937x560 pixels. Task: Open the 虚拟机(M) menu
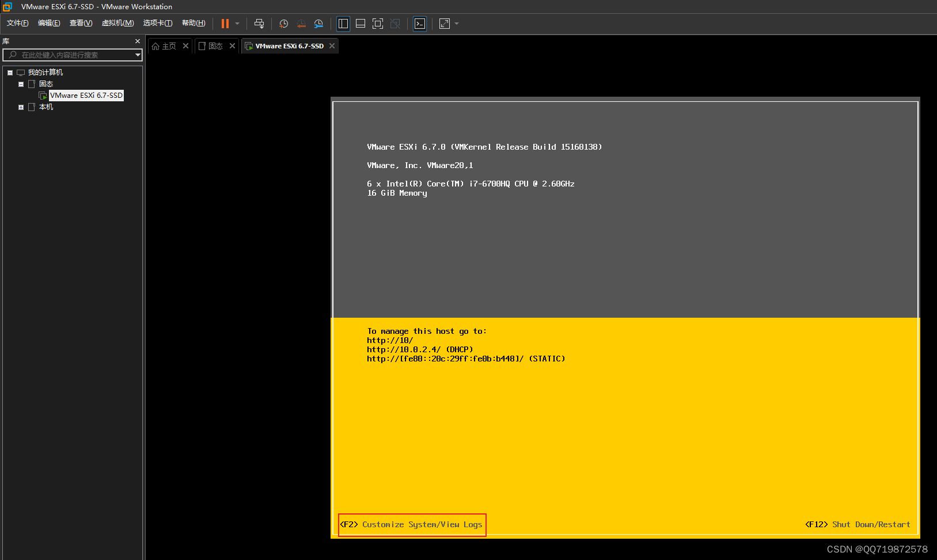(117, 23)
